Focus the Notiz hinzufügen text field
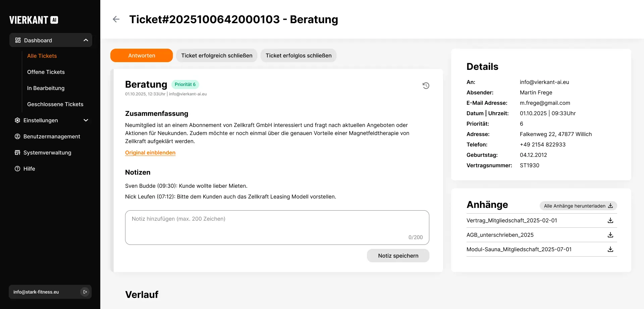 [x=277, y=227]
